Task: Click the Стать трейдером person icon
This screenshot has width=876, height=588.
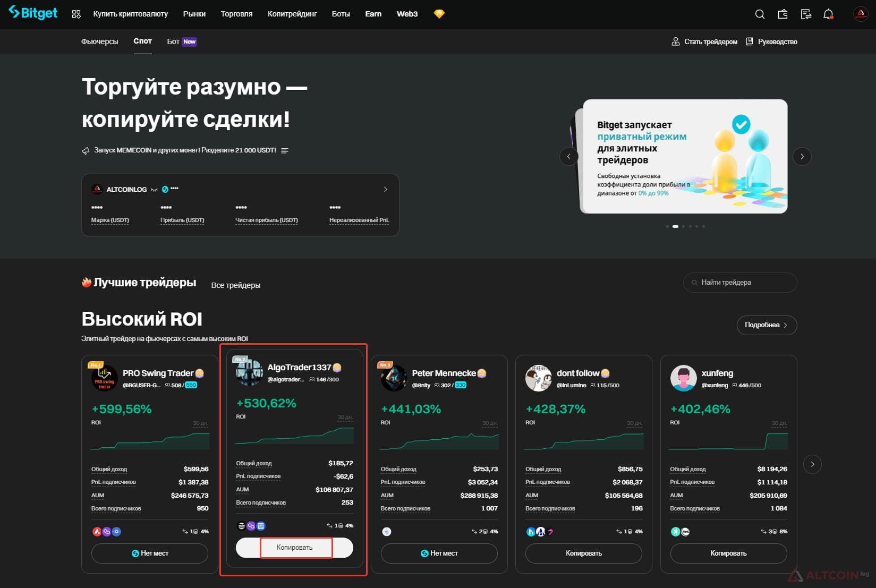Action: (676, 41)
